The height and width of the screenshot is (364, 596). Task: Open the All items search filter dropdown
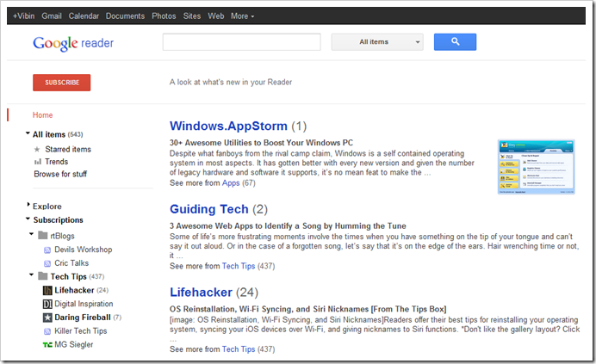tap(377, 42)
